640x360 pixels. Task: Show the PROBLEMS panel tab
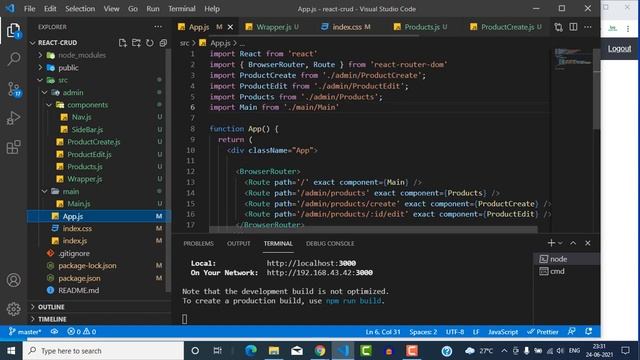tap(198, 244)
